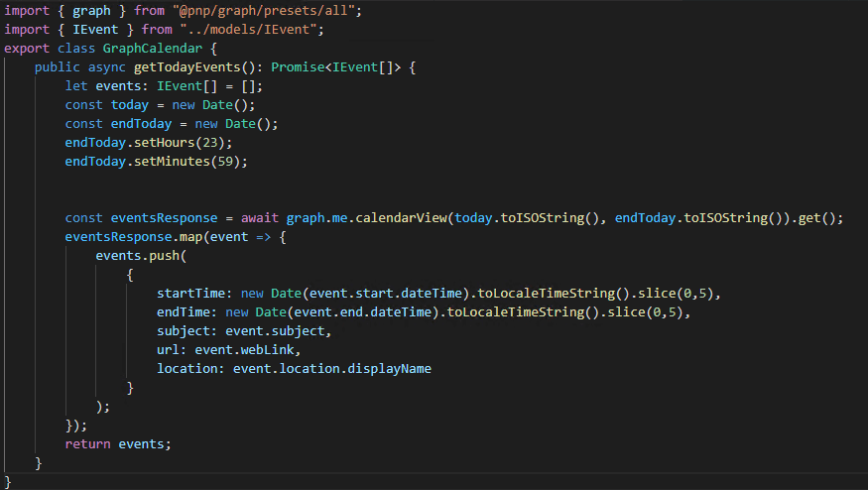Click "today" in the "const today" declaration

(x=130, y=104)
